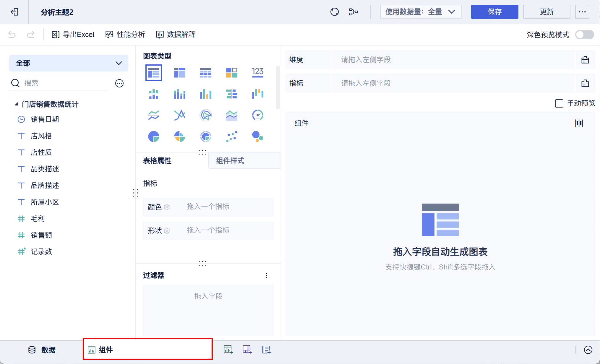This screenshot has height=364, width=600.
Task: Click the lock icon beside 维度 field
Action: pos(586,60)
